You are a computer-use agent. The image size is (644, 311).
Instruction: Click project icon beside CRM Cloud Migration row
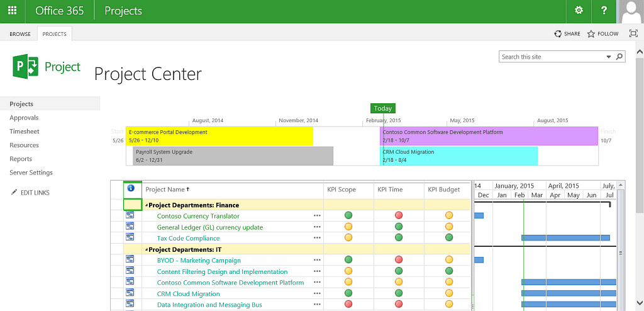coord(130,293)
